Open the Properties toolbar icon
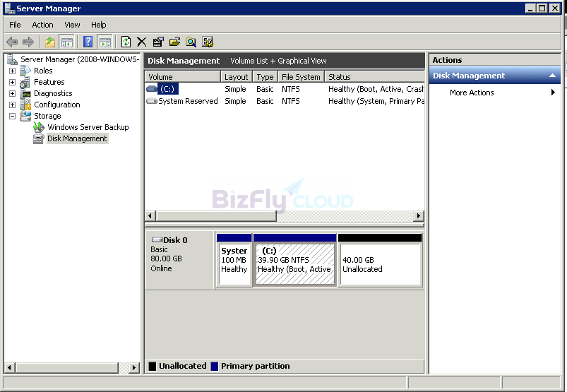The width and height of the screenshot is (567, 392). tap(158, 42)
